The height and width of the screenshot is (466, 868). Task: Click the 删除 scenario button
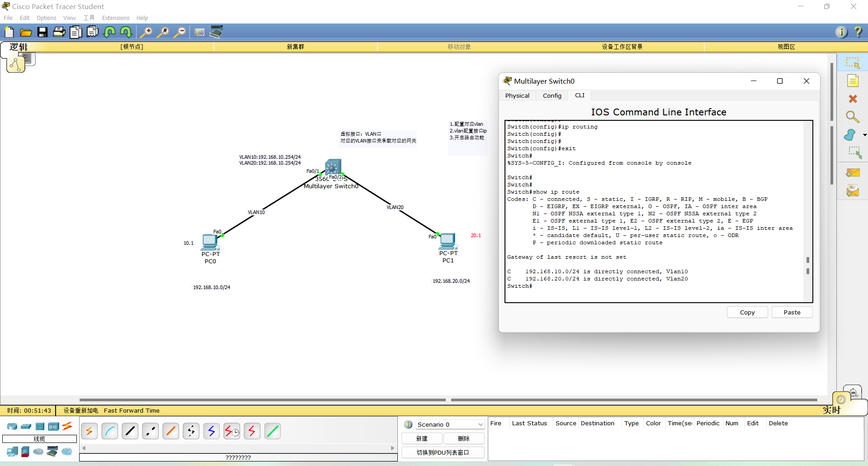point(464,438)
